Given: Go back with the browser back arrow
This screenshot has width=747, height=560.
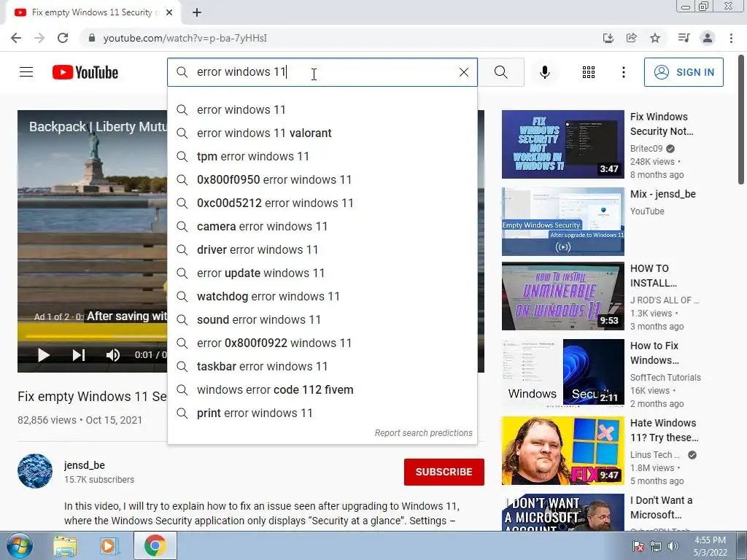Looking at the screenshot, I should [x=16, y=38].
